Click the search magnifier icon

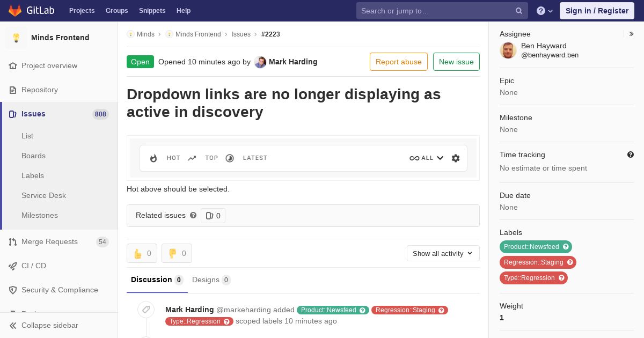(519, 11)
